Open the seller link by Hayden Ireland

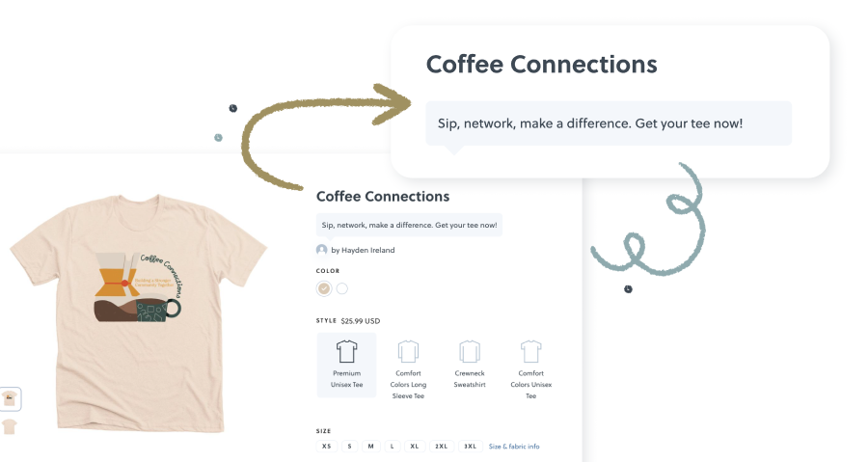click(363, 250)
